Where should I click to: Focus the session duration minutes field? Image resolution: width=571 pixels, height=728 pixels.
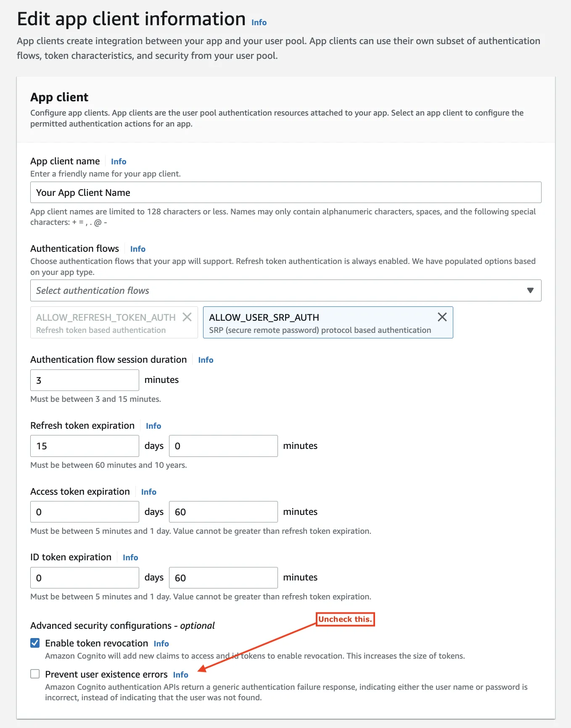pyautogui.click(x=85, y=380)
